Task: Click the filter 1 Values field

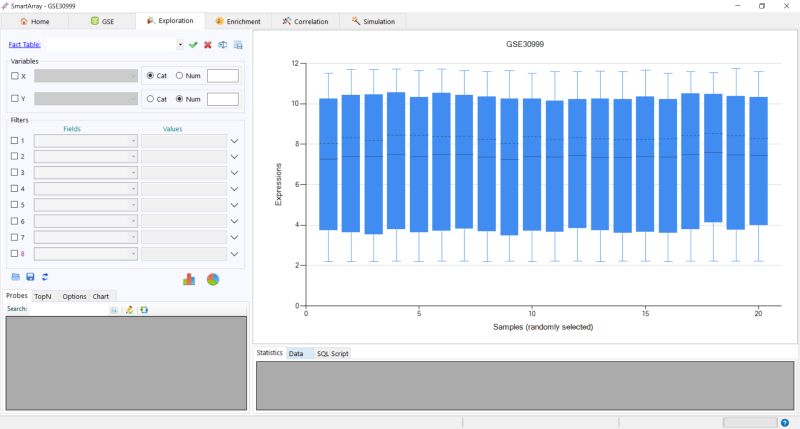Action: click(x=184, y=141)
